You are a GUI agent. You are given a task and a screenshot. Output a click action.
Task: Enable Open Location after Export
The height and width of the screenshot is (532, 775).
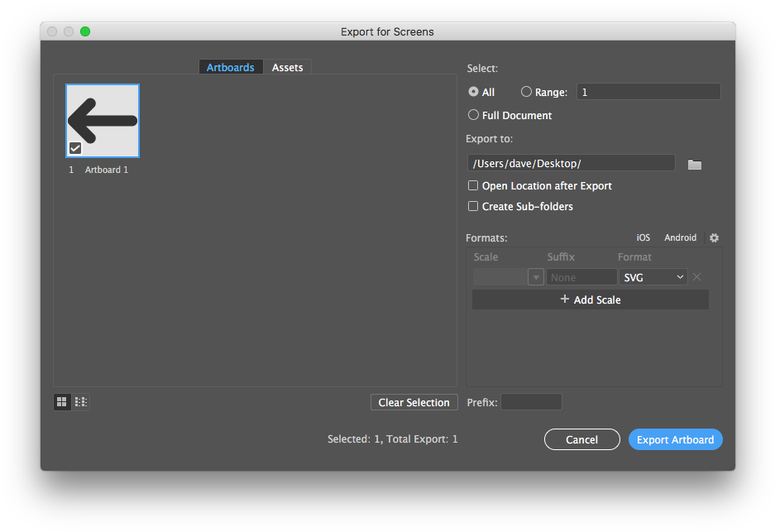[x=473, y=185]
